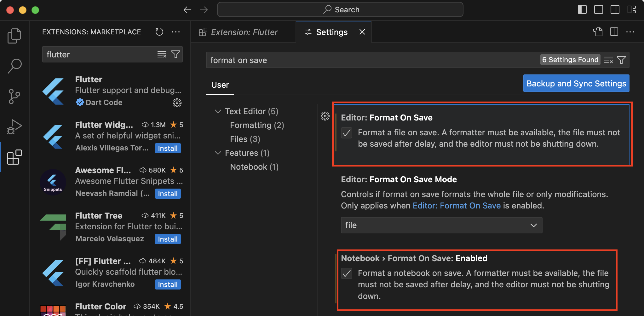Screen dimensions: 644x316
Task: Click the Backup and Sync Settings button
Action: coord(576,84)
